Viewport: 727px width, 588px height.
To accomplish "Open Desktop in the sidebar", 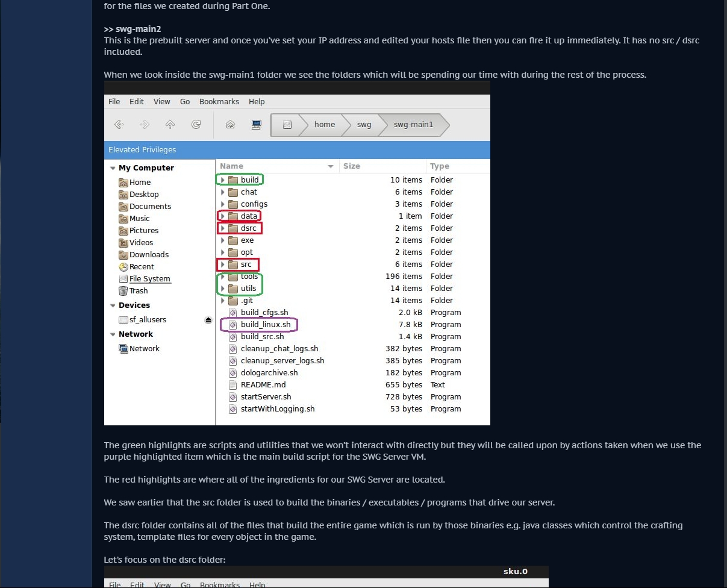I will pos(139,195).
